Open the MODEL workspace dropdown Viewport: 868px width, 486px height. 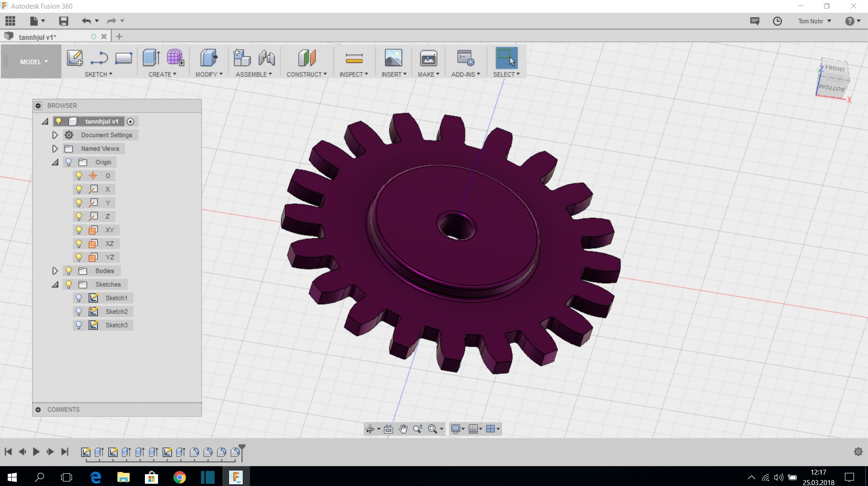[34, 62]
